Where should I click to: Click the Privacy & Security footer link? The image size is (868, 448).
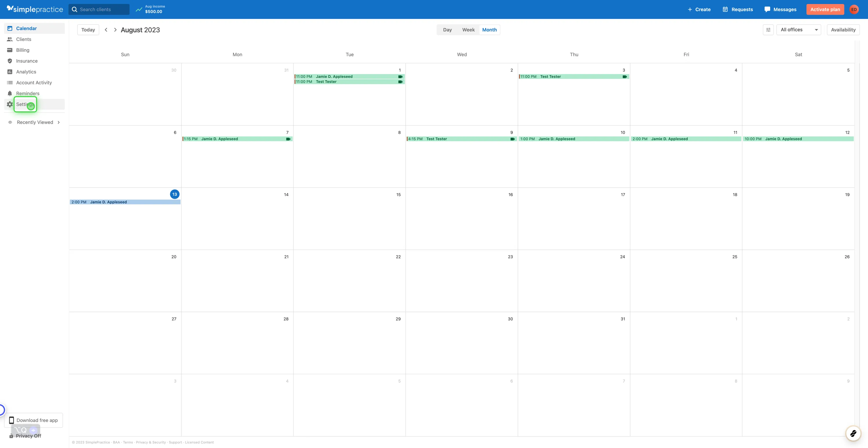(x=151, y=442)
